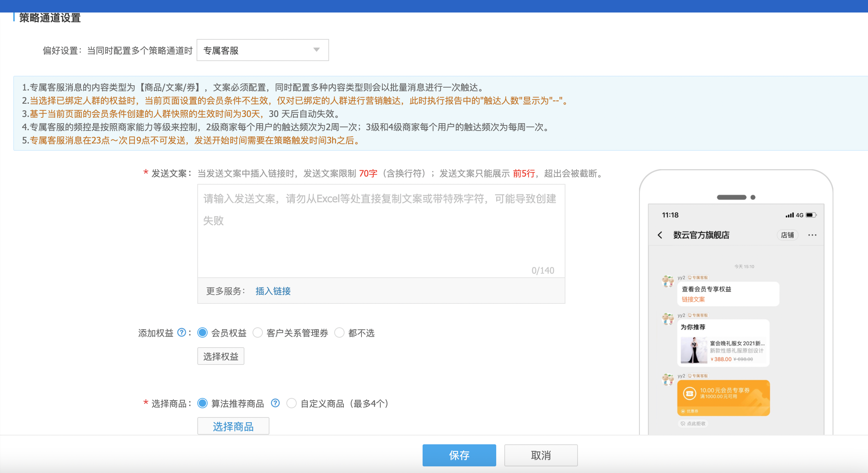
Task: Click 选择权益 button
Action: tap(220, 356)
